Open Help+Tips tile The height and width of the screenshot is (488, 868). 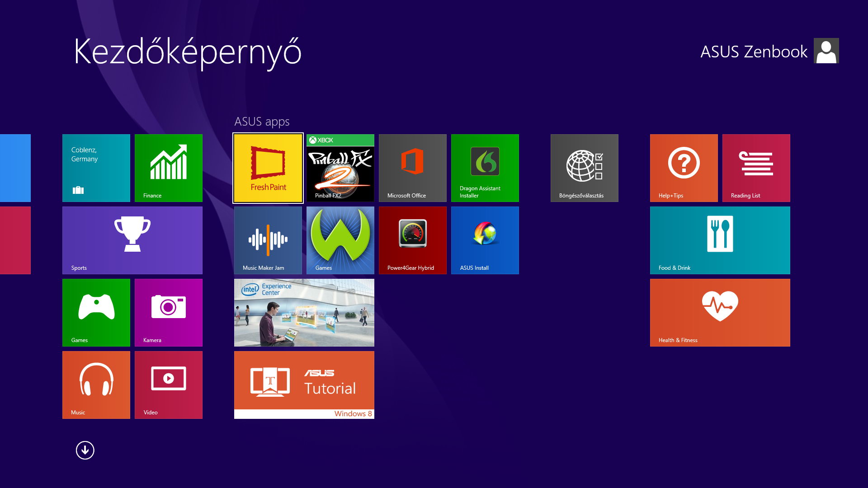point(684,168)
